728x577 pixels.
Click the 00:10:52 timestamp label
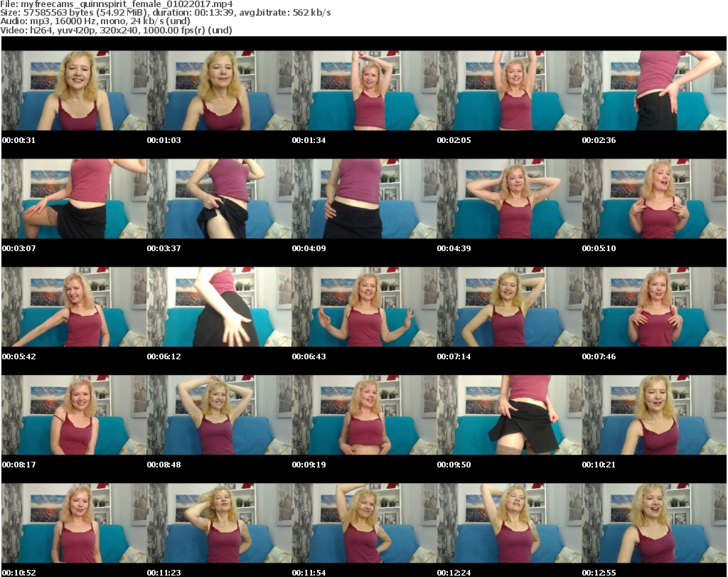tap(18, 573)
